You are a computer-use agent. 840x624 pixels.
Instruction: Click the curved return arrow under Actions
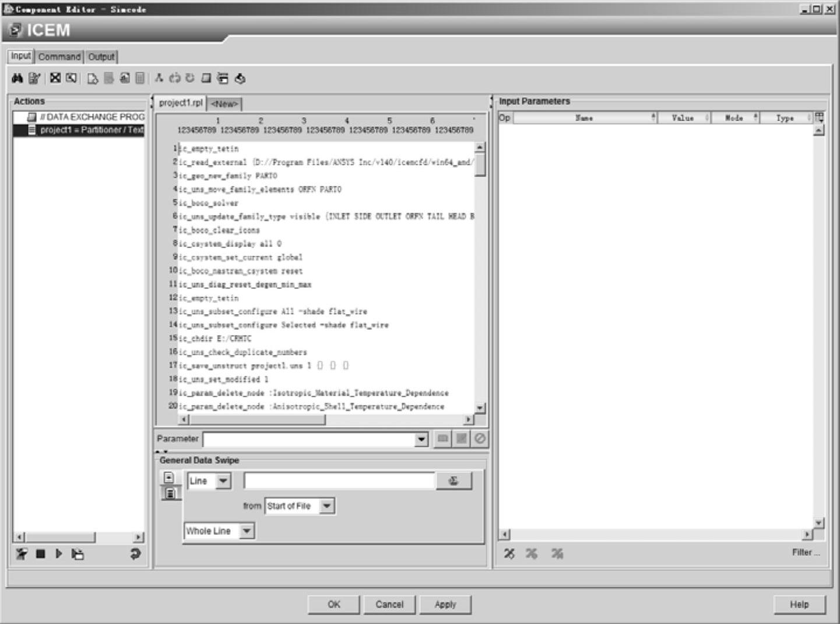(135, 554)
